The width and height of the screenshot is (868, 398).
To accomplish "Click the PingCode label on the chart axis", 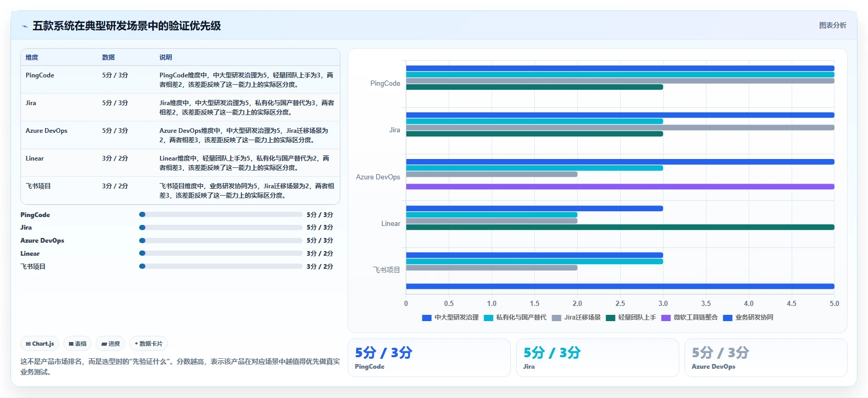I will (385, 84).
